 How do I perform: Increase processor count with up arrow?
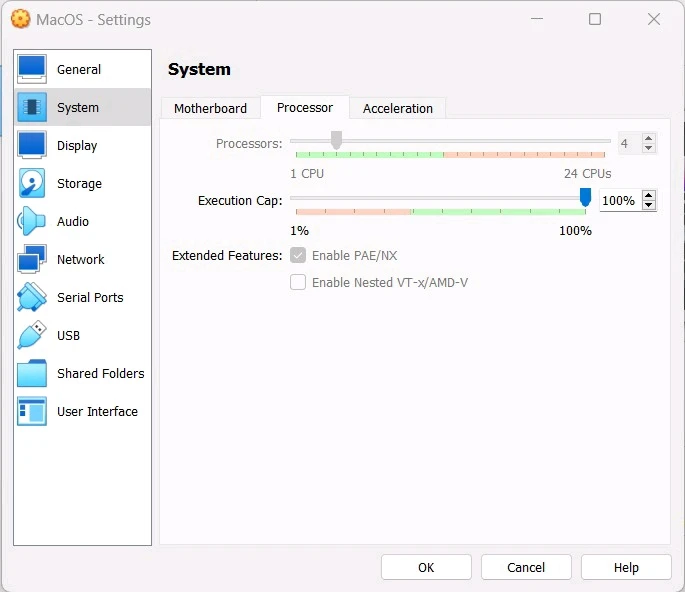click(649, 138)
